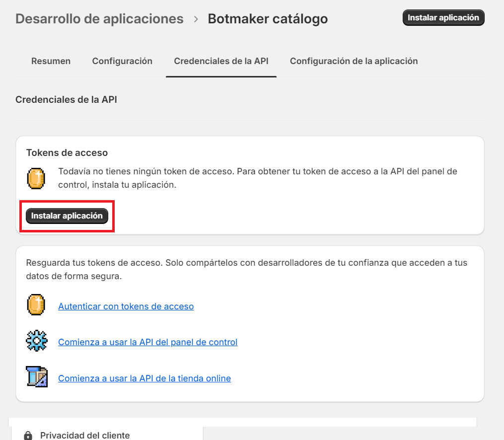Open Autenticar con tokens de acceso link
Viewport: 504px width, 440px height.
tap(126, 306)
